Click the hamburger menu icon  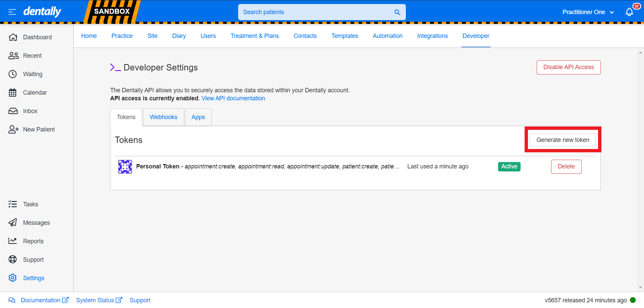pos(12,12)
